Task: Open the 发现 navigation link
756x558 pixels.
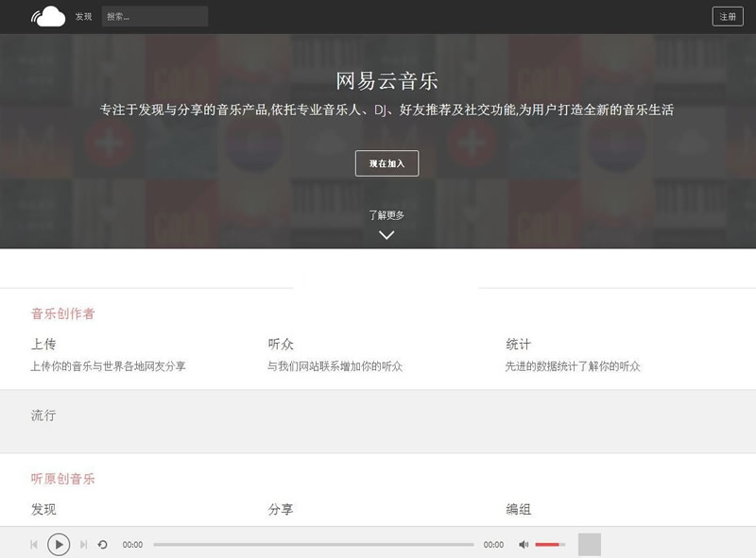Action: tap(83, 16)
